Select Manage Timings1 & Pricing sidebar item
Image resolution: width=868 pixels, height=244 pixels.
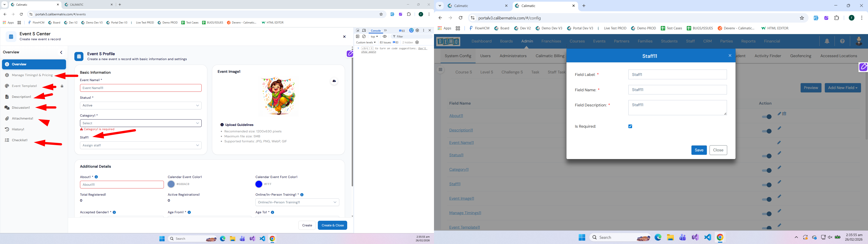(32, 75)
